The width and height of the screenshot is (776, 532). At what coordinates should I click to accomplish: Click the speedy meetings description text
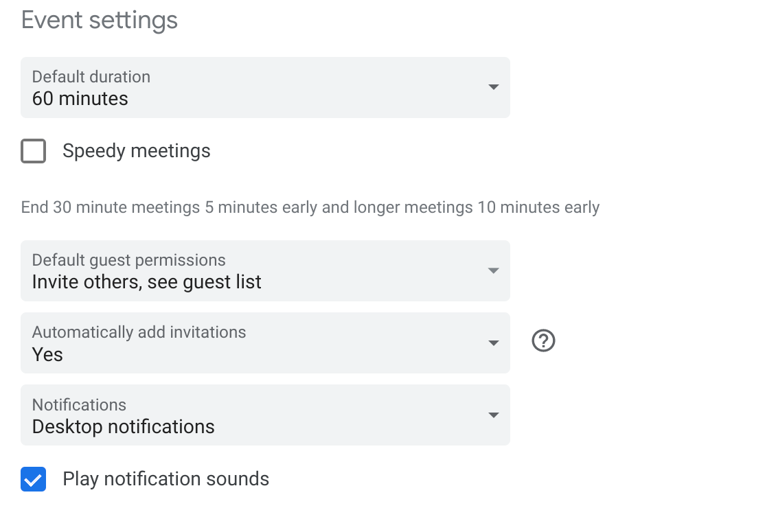tap(309, 207)
